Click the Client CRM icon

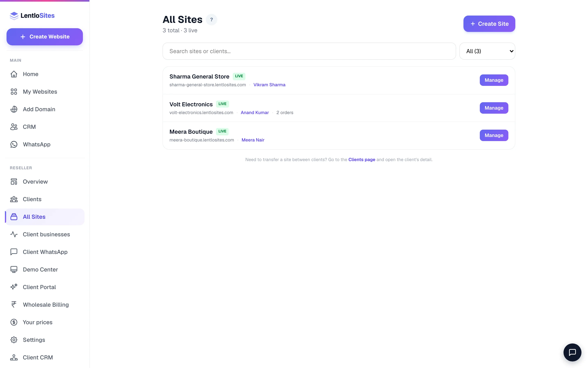click(14, 357)
